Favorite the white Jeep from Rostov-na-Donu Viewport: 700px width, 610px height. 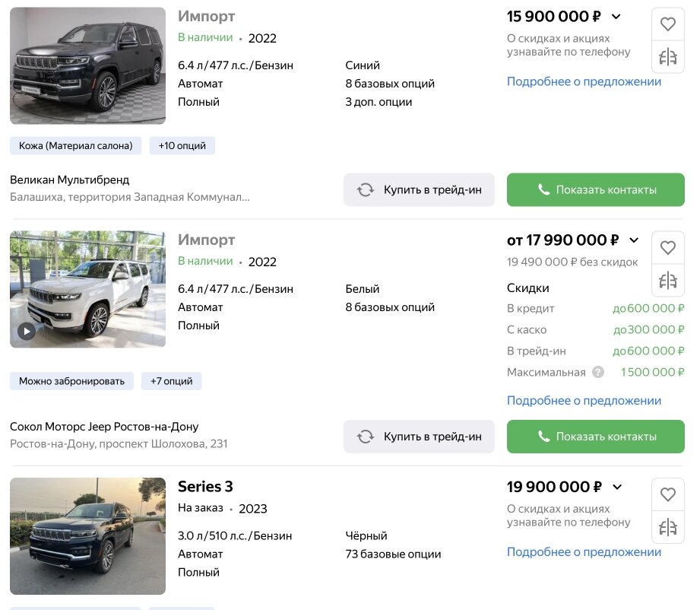click(668, 247)
